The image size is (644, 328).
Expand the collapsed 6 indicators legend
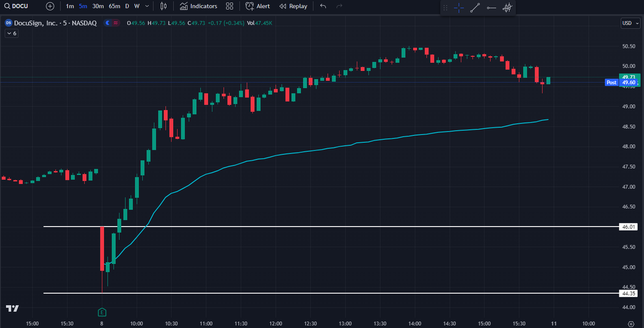pos(11,33)
